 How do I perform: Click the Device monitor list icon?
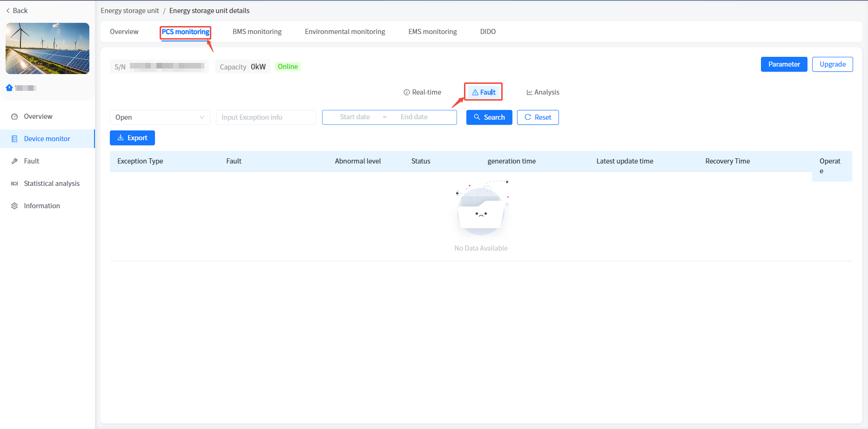coord(14,139)
